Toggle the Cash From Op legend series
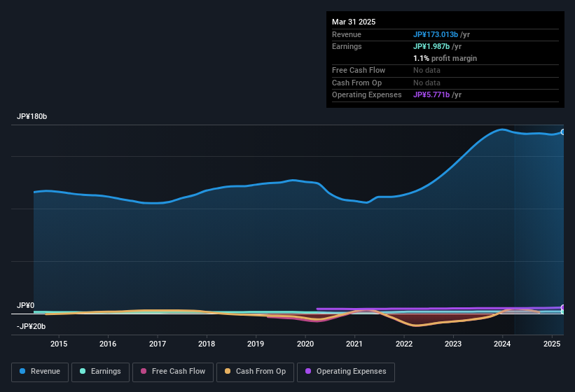 tap(255, 372)
